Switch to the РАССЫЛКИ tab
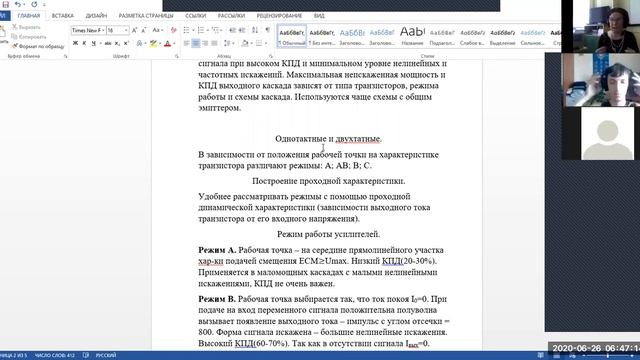The height and width of the screenshot is (360, 640). click(231, 16)
